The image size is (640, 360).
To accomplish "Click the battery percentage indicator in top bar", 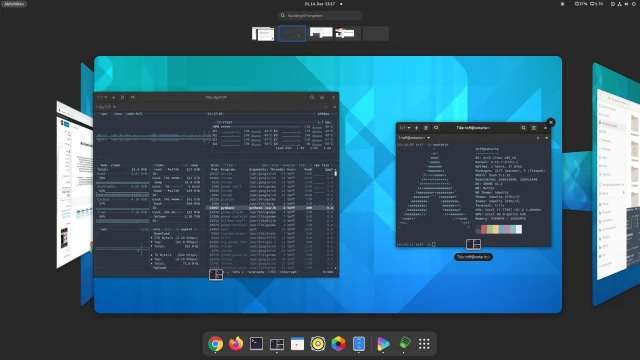I will coord(581,4).
